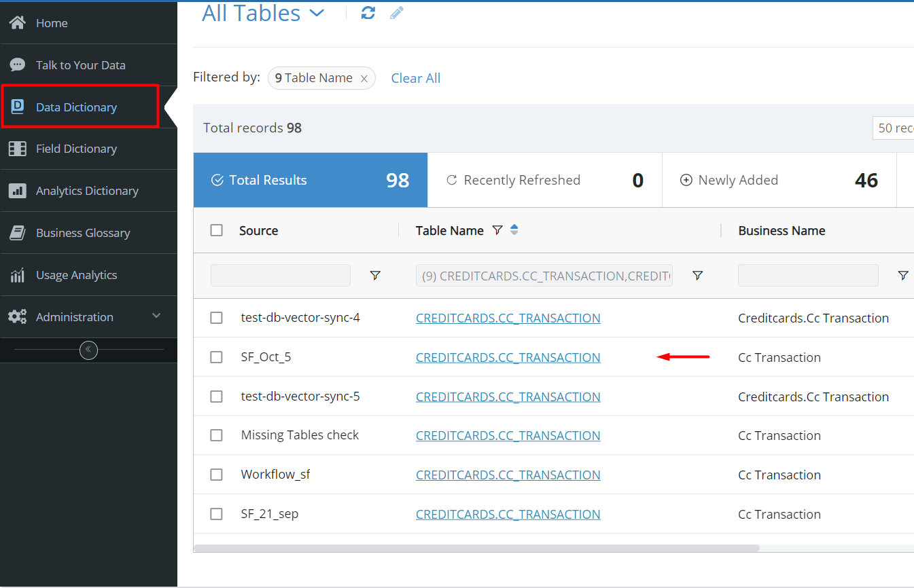914x588 pixels.
Task: Remove the Table Name filter chip
Action: (364, 79)
